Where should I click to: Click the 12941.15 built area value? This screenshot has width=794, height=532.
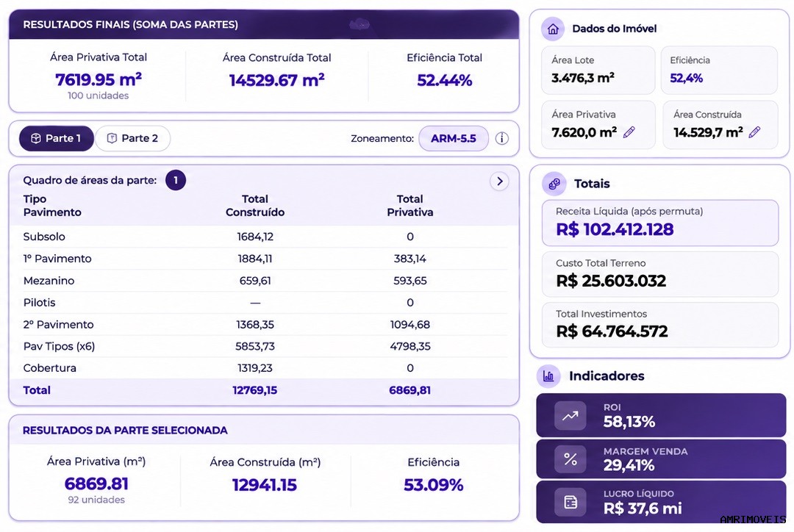[265, 485]
